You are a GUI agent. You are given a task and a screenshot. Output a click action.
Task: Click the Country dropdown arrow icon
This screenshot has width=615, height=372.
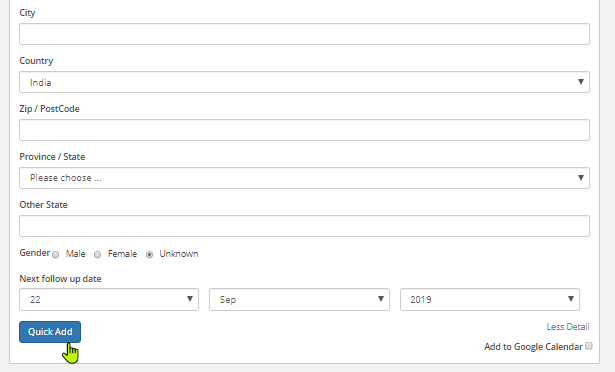point(581,82)
